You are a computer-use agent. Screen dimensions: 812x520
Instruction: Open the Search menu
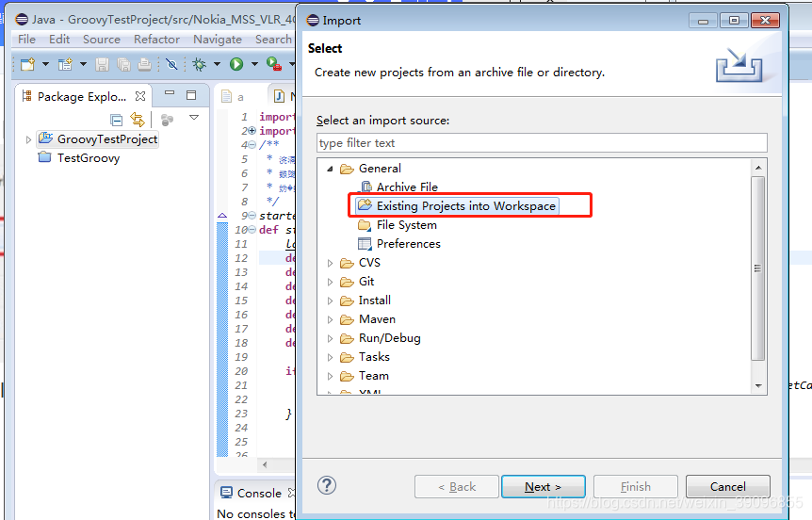(x=273, y=40)
